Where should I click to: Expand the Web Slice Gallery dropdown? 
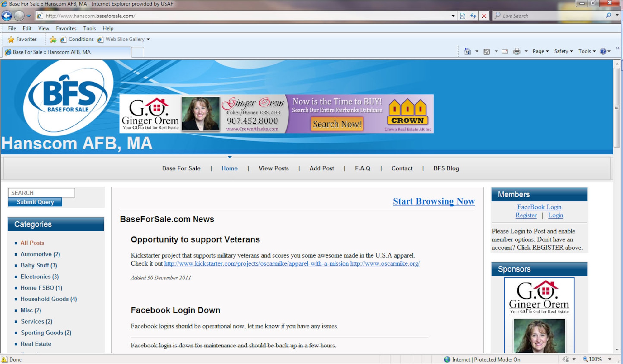coord(148,39)
